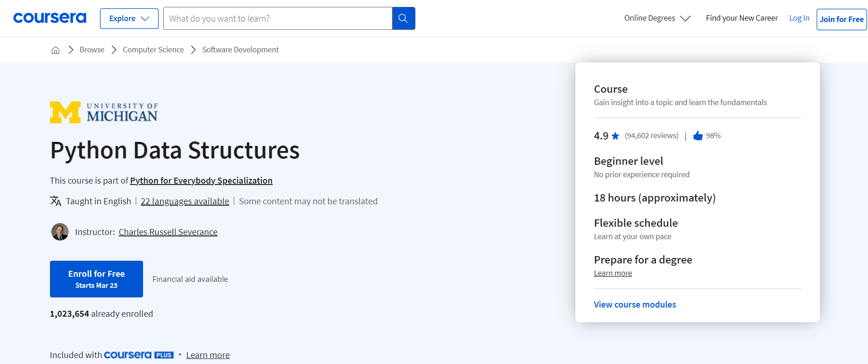Click '1,023,654 already enrolled' text
The width and height of the screenshot is (868, 364).
coord(101,314)
